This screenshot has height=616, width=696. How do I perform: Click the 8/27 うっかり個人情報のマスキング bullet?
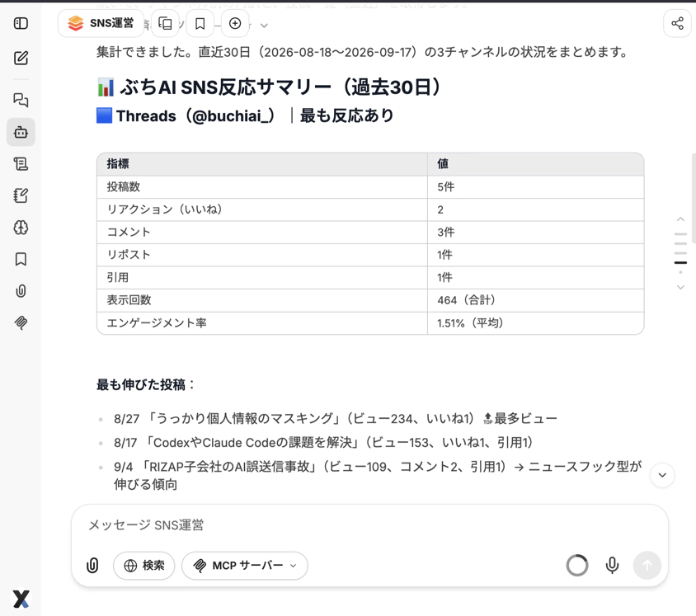[335, 419]
